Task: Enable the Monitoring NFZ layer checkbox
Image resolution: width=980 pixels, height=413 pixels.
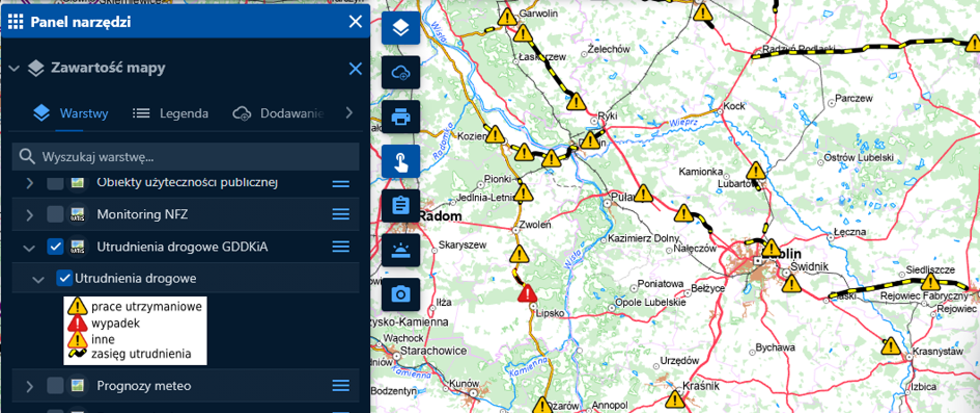Action: pyautogui.click(x=55, y=214)
